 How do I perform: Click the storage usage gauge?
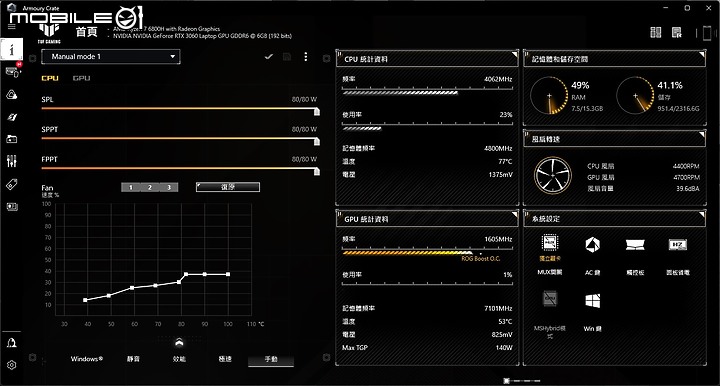[x=635, y=95]
